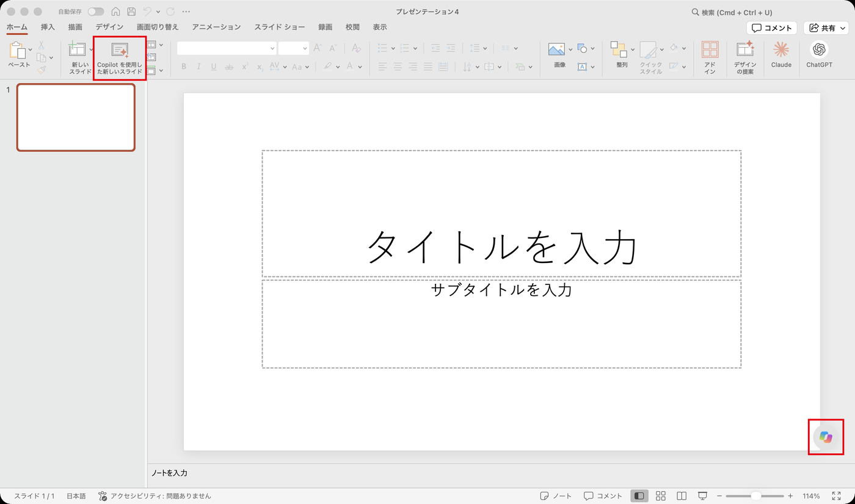This screenshot has height=504, width=855.
Task: Insert a picture with the 画像 icon
Action: click(x=556, y=49)
